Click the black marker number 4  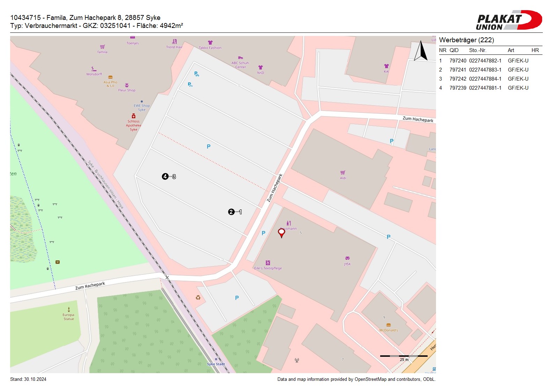[x=165, y=177]
